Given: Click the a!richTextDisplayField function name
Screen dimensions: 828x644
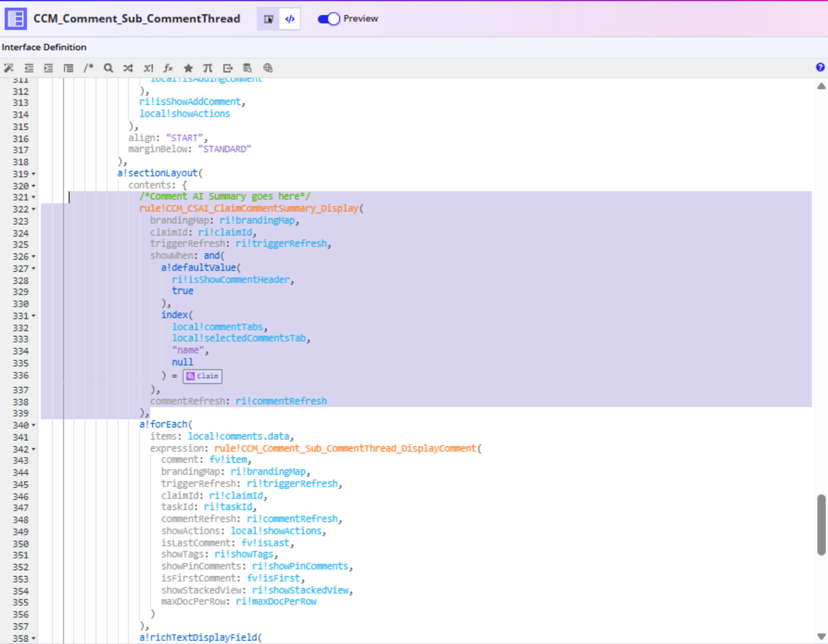Looking at the screenshot, I should 198,637.
